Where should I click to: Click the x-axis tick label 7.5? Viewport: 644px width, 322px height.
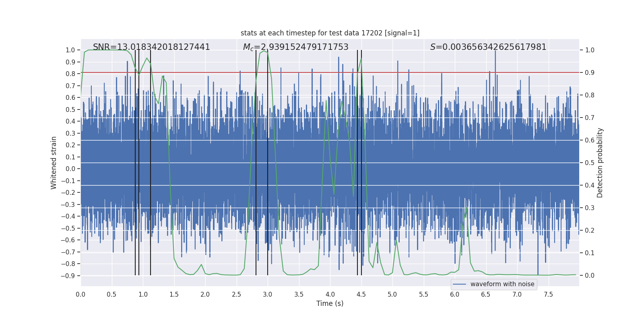click(x=548, y=294)
